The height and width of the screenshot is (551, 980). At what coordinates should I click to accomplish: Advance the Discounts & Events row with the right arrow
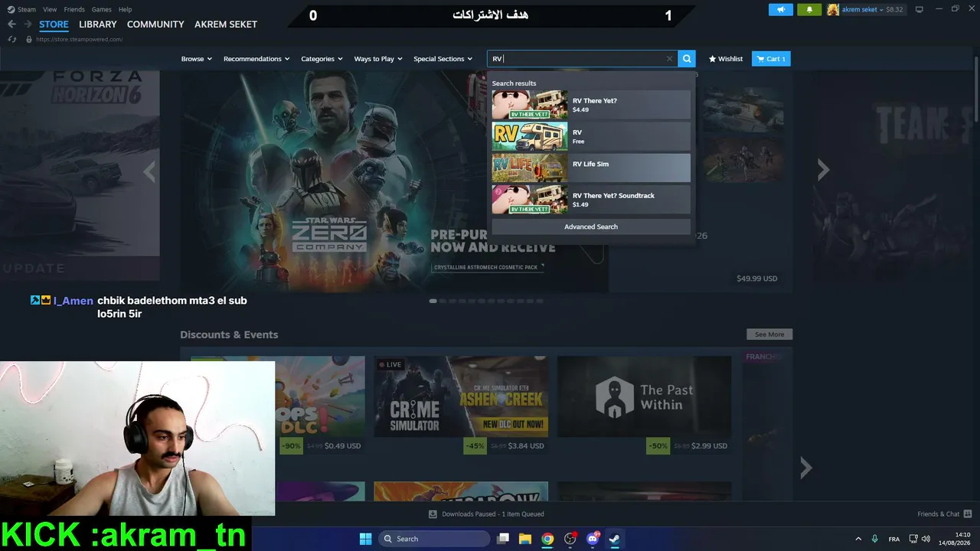pyautogui.click(x=805, y=468)
